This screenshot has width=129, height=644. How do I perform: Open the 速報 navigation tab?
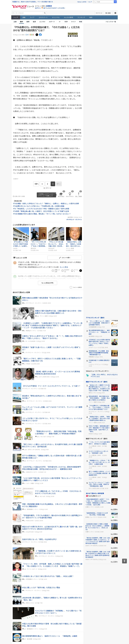coord(24,17)
